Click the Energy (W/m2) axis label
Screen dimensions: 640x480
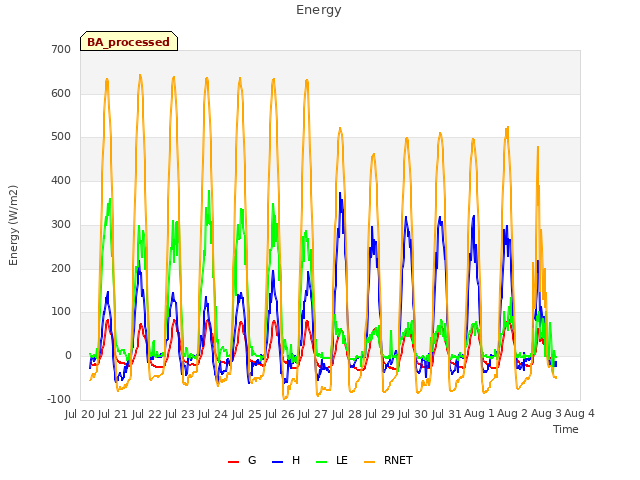tap(13, 225)
